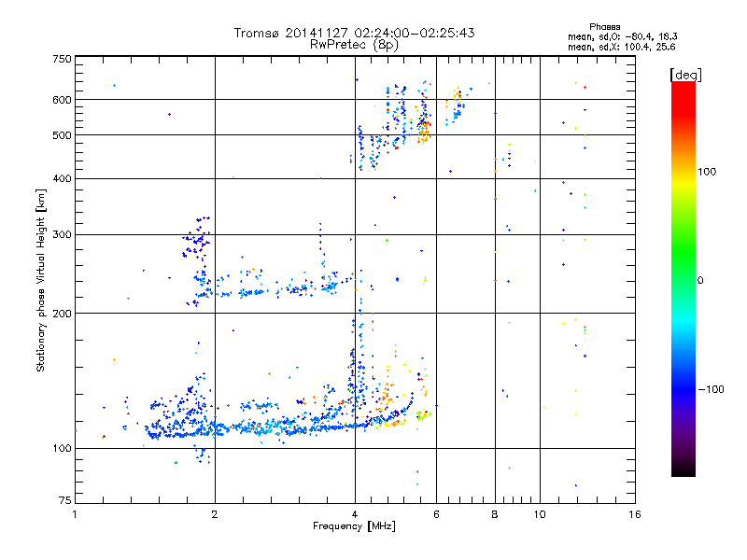Image resolution: width=747 pixels, height=560 pixels.
Task: Click the phase colorbar gradient
Action: coord(684,279)
